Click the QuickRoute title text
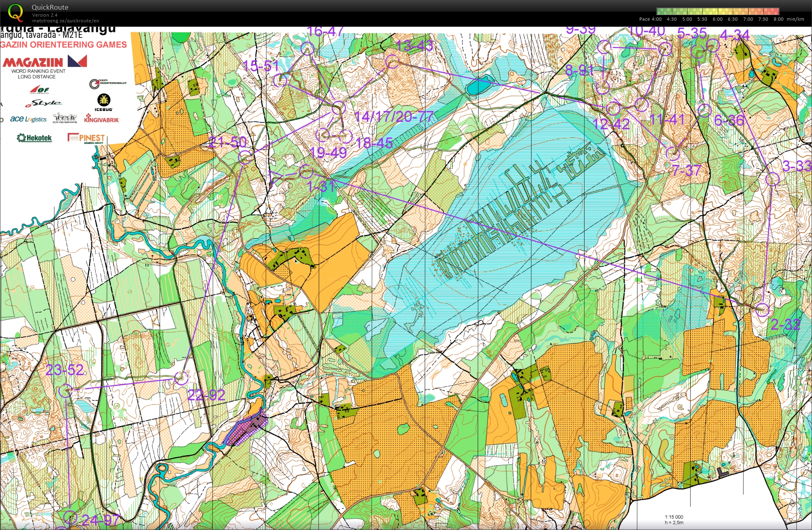Image resolution: width=812 pixels, height=530 pixels. (50, 7)
